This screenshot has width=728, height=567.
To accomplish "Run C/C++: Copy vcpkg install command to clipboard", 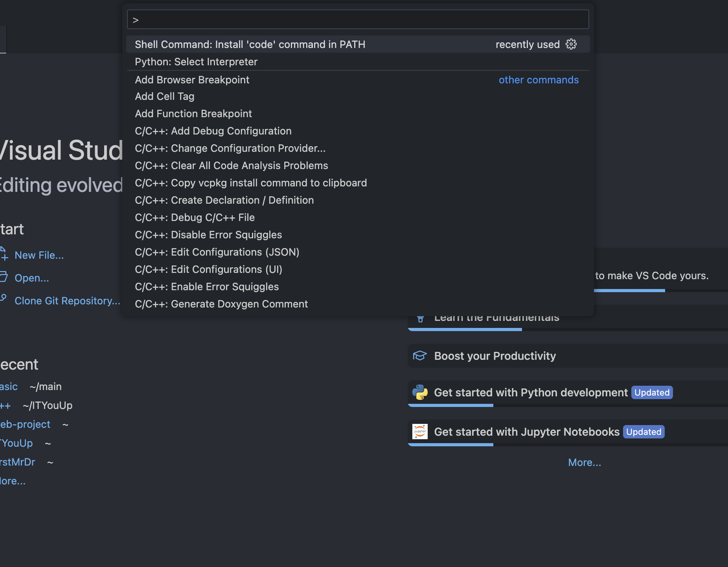I will tap(358, 183).
